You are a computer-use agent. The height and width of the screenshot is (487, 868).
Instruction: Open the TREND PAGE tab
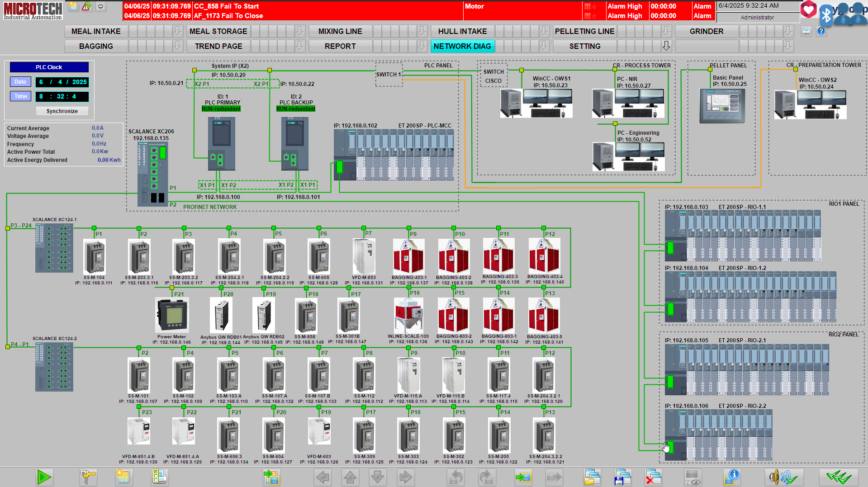(x=218, y=46)
